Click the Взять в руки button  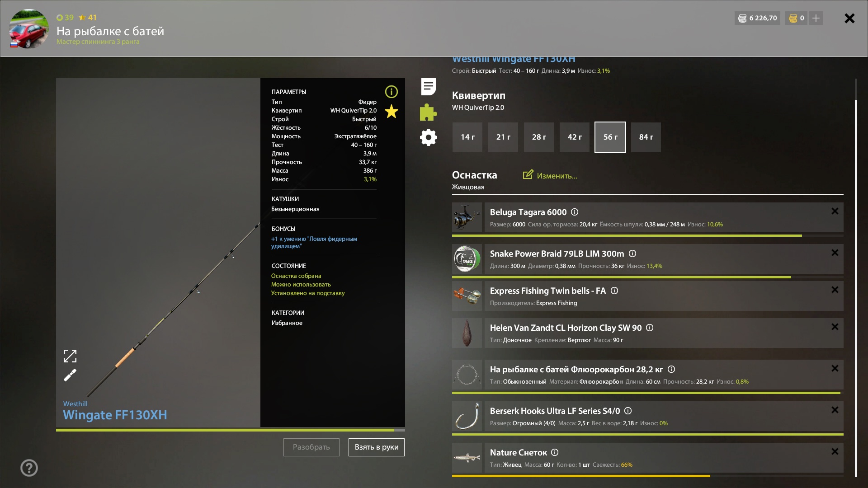(x=377, y=447)
